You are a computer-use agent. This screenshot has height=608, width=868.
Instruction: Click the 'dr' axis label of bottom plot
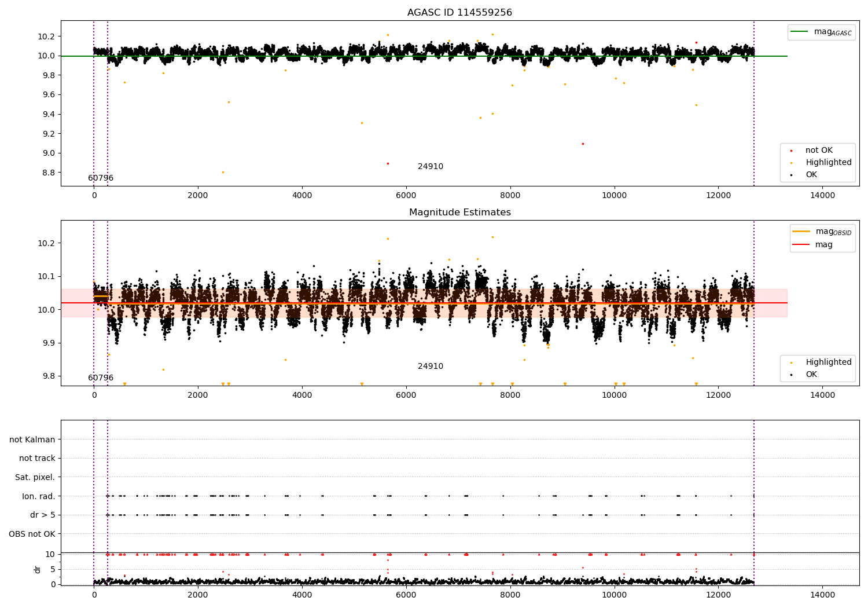[38, 569]
